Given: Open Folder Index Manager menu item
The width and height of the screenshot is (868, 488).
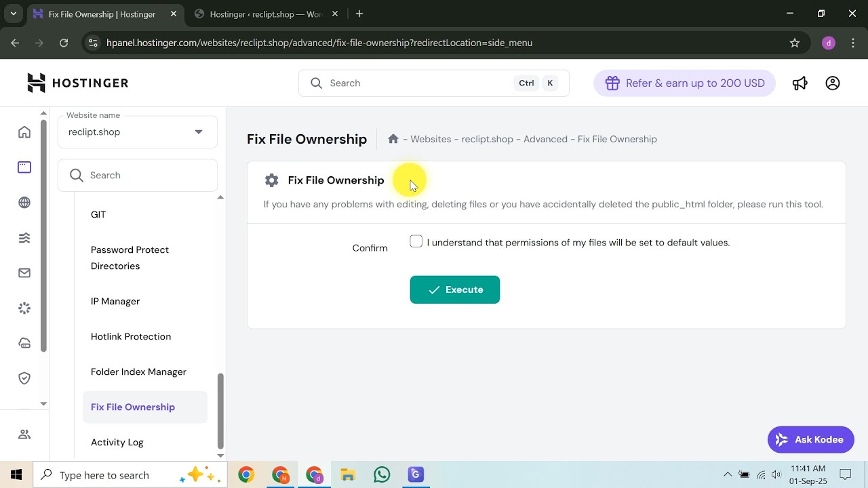Looking at the screenshot, I should 138,371.
